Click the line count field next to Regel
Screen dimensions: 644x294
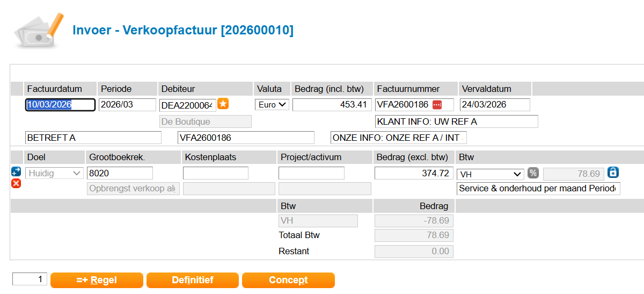tap(30, 279)
